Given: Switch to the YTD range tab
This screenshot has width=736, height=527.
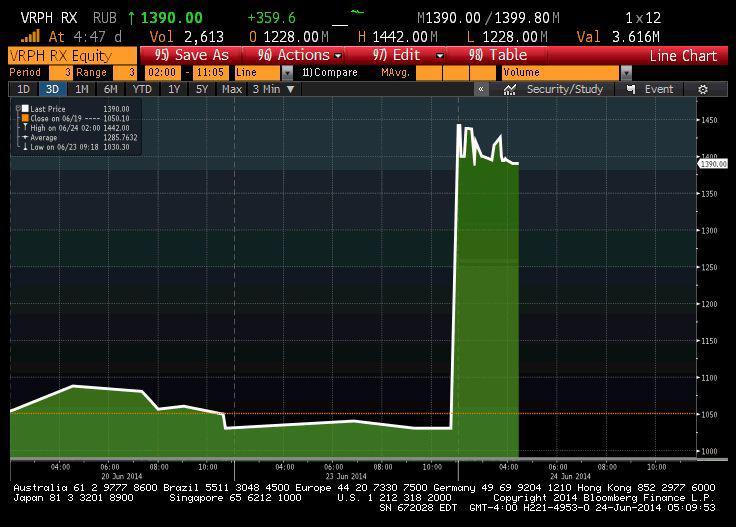Looking at the screenshot, I should (142, 89).
